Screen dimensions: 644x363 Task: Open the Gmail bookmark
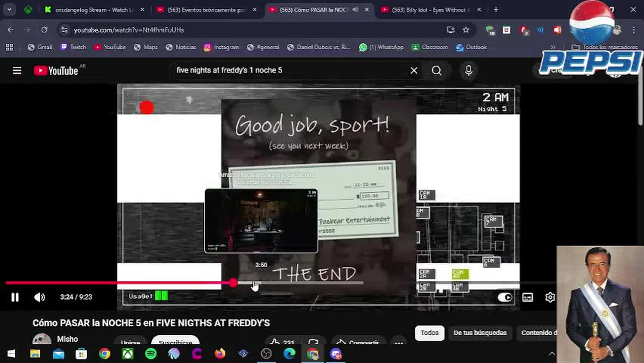[40, 47]
